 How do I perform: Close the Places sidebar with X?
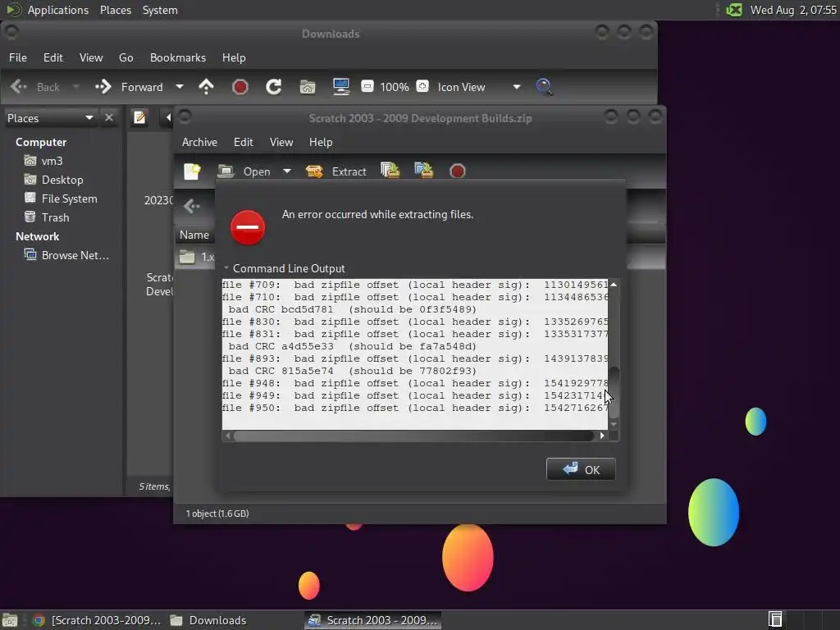point(109,117)
